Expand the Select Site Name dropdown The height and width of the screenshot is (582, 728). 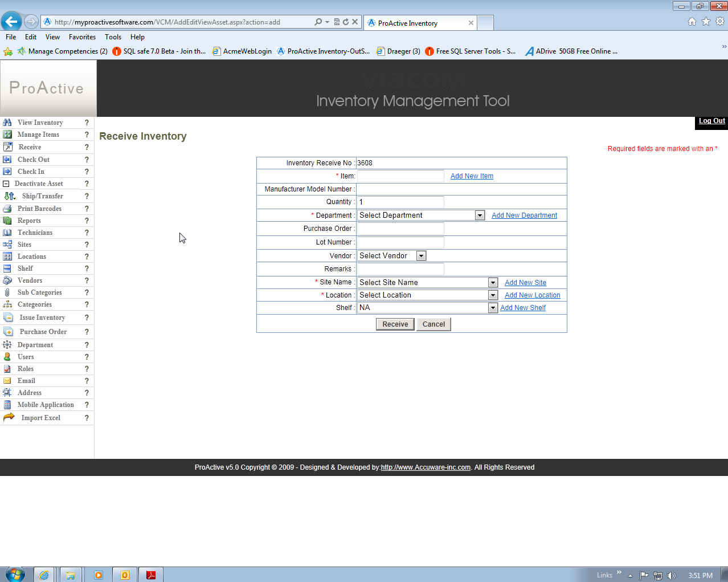(493, 283)
